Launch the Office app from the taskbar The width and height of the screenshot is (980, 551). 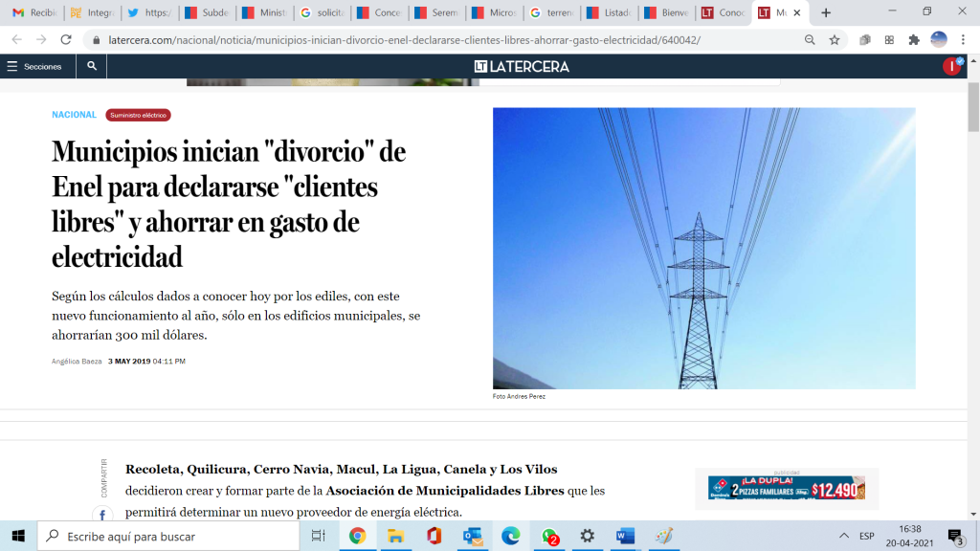pyautogui.click(x=434, y=536)
